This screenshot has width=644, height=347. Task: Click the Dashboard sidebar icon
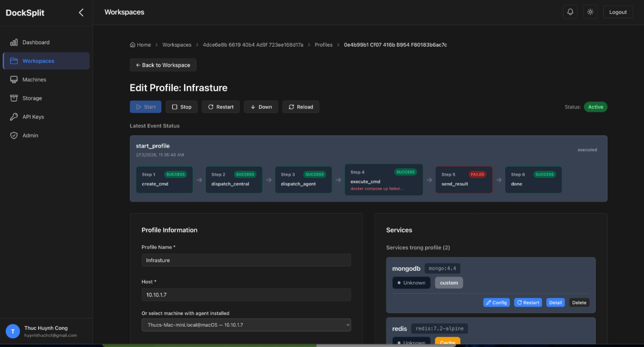click(x=14, y=42)
